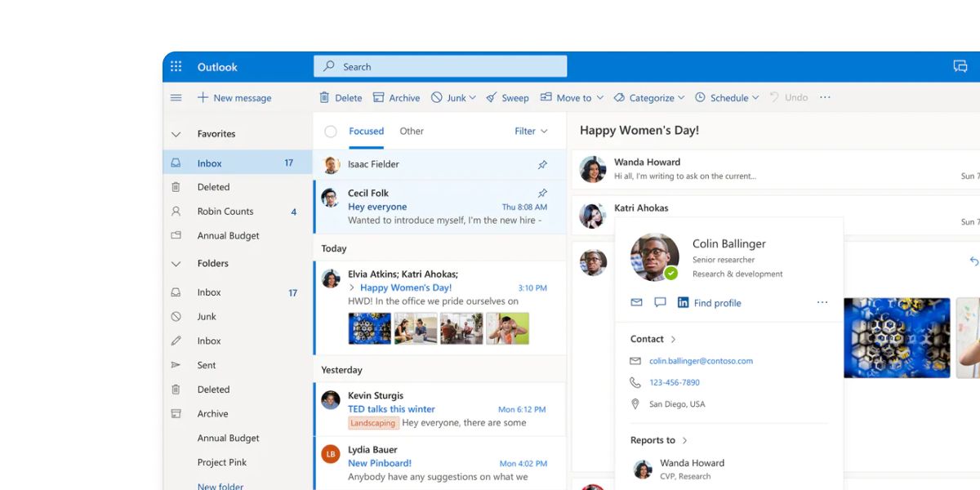The width and height of the screenshot is (980, 490).
Task: Open the TED talks this winter email
Action: 440,409
